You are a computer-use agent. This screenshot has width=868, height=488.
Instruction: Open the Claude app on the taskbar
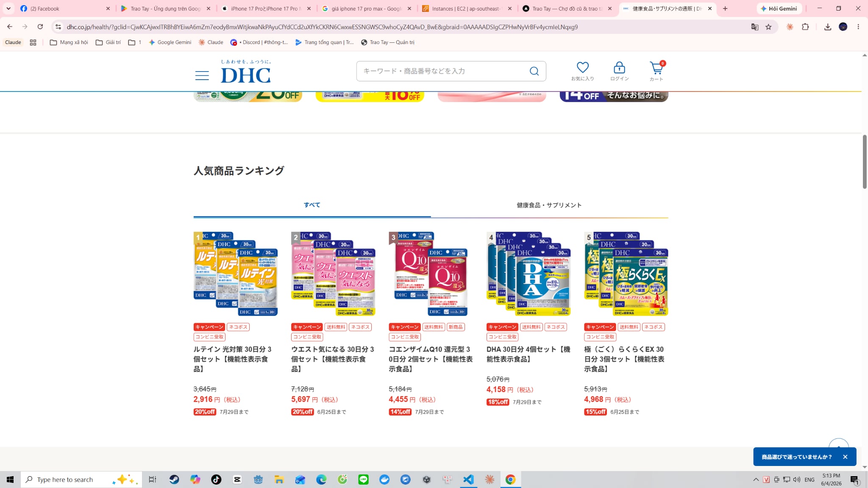coord(490,480)
